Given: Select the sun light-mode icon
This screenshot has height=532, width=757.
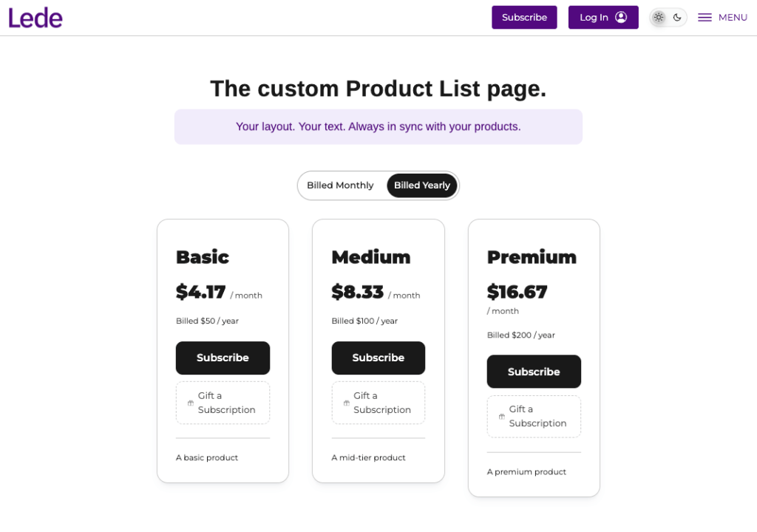Looking at the screenshot, I should click(659, 18).
